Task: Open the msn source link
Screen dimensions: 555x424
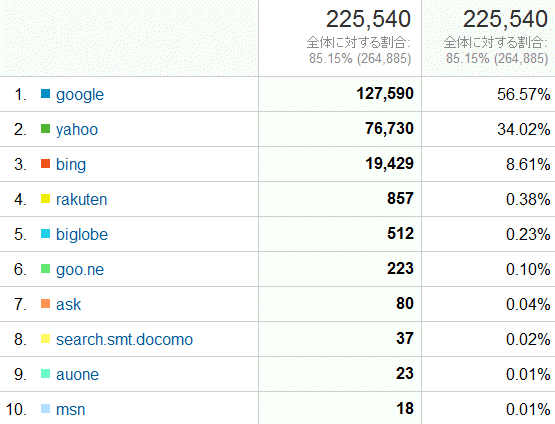Action: [x=70, y=409]
